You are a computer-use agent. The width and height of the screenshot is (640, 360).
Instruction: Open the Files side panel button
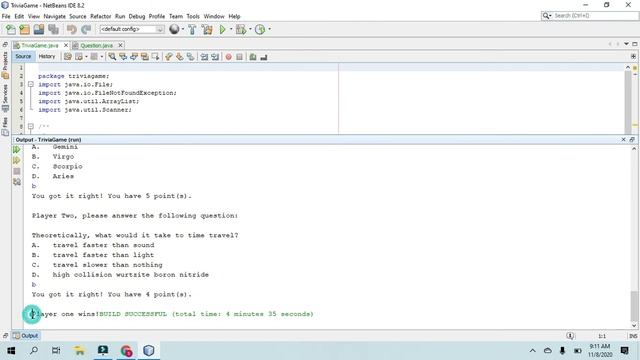coord(5,126)
